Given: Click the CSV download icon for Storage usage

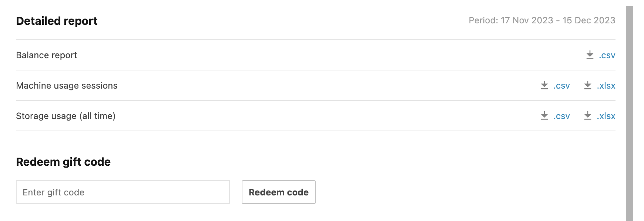Looking at the screenshot, I should [x=544, y=116].
